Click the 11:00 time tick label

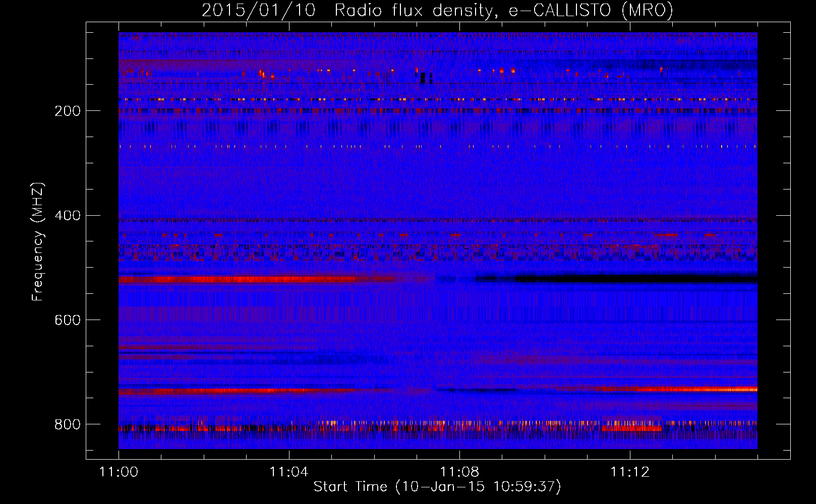click(119, 472)
